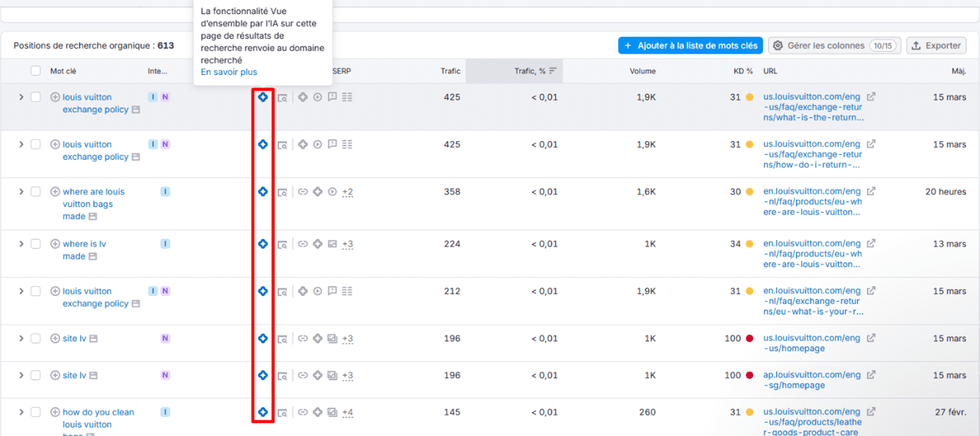Show the "+2" more SERP features
980x436 pixels.
coord(347,192)
